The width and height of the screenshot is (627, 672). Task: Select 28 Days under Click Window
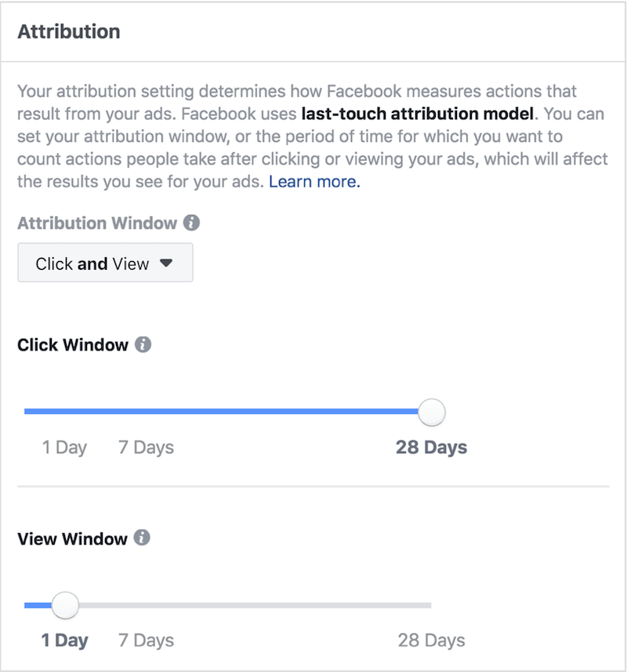tap(431, 448)
